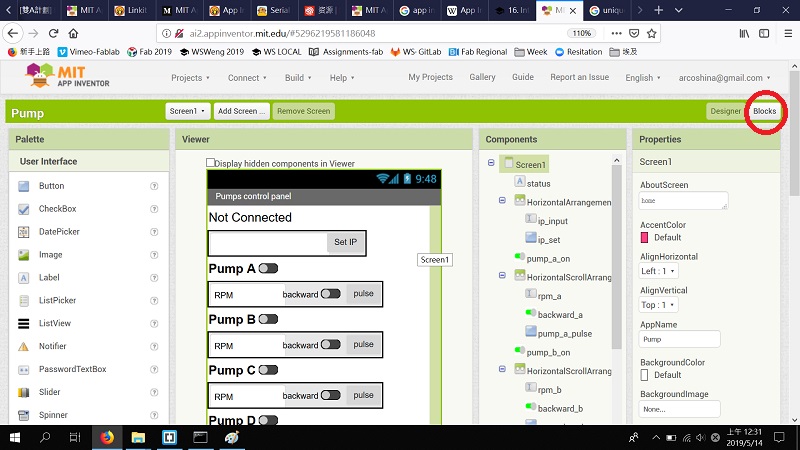Open Windows Start menu

(x=15, y=437)
